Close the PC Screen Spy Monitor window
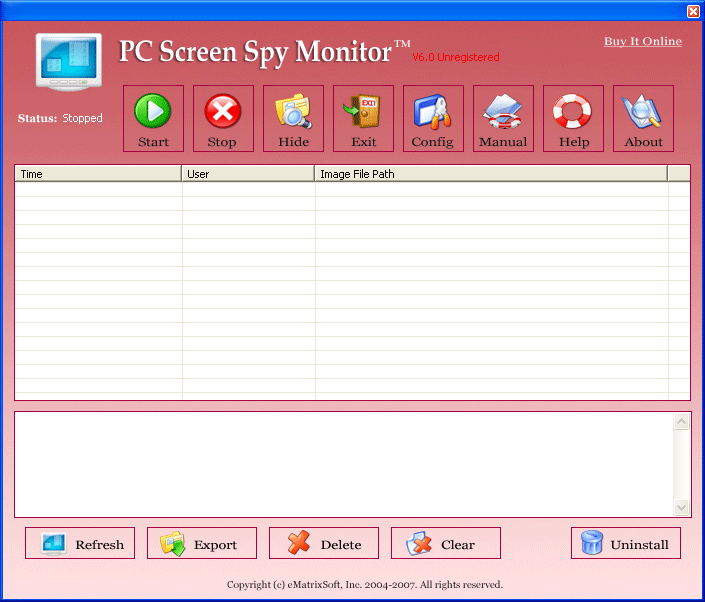 point(693,11)
